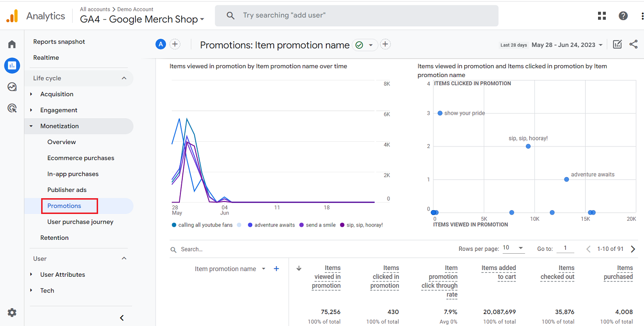
Task: Open the Explore section icon
Action: [x=11, y=87]
